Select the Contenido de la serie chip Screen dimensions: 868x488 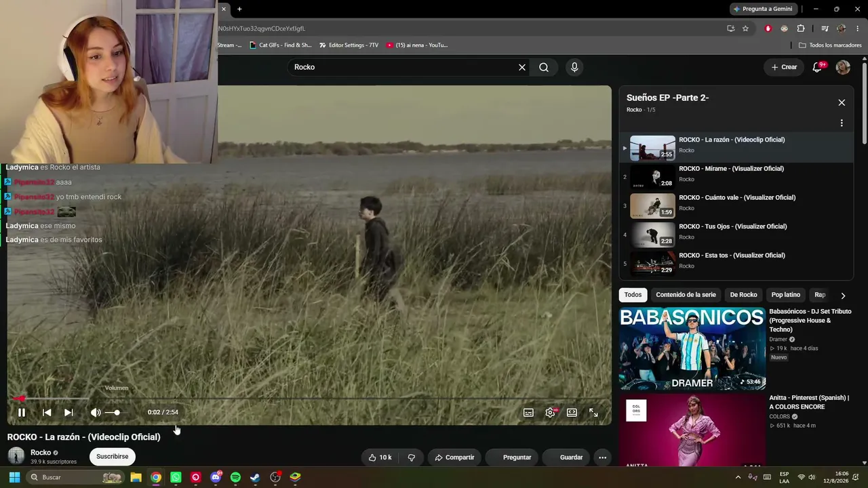(x=686, y=295)
